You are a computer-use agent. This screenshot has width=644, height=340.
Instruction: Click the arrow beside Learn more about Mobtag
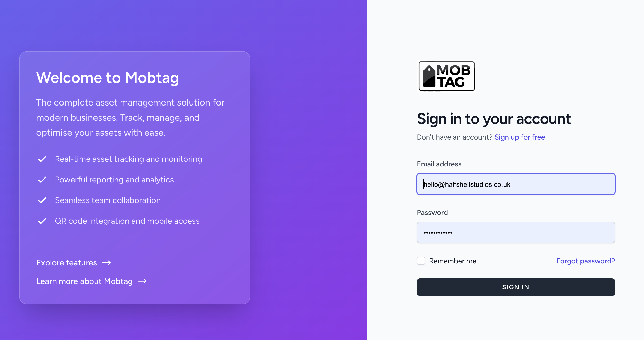click(x=142, y=281)
